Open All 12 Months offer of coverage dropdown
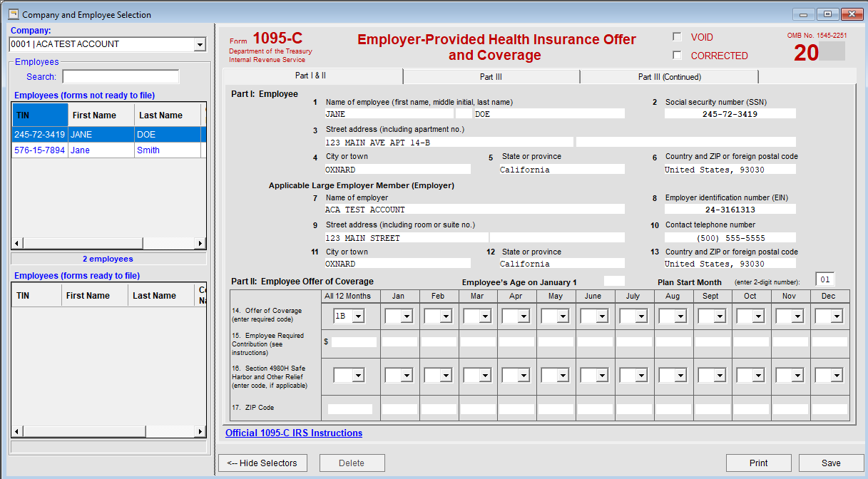Screen dimensions: 868x479 pos(358,316)
